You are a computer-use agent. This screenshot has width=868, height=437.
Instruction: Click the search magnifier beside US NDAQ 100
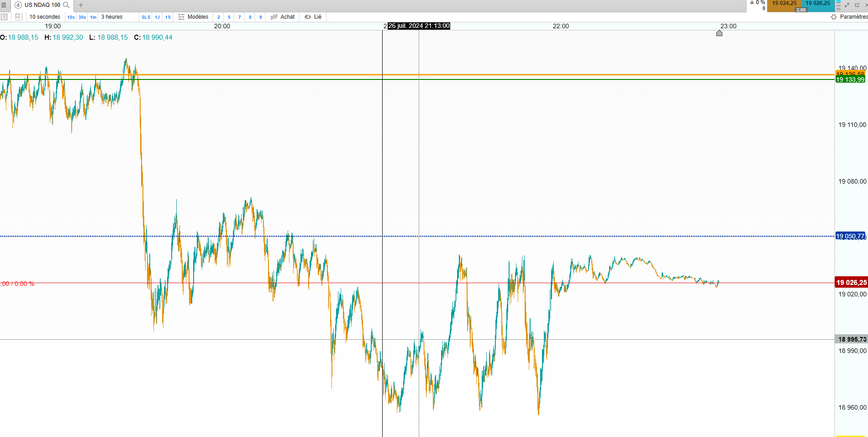66,5
